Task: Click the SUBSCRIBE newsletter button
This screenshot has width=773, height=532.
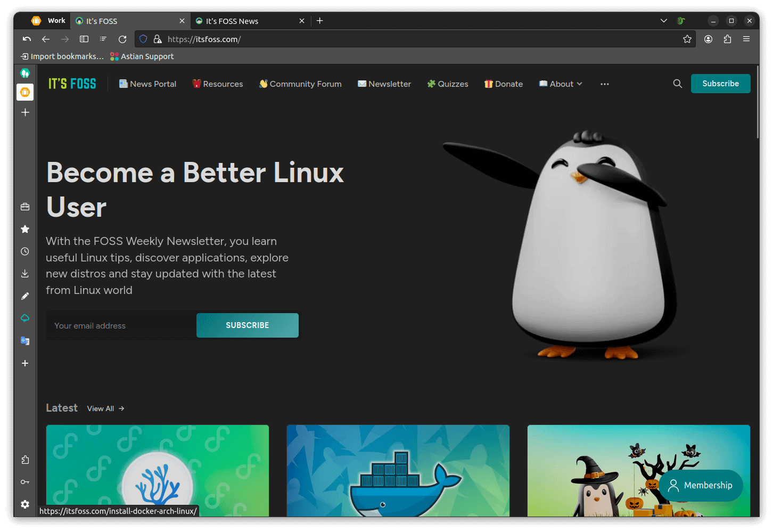Action: tap(247, 325)
